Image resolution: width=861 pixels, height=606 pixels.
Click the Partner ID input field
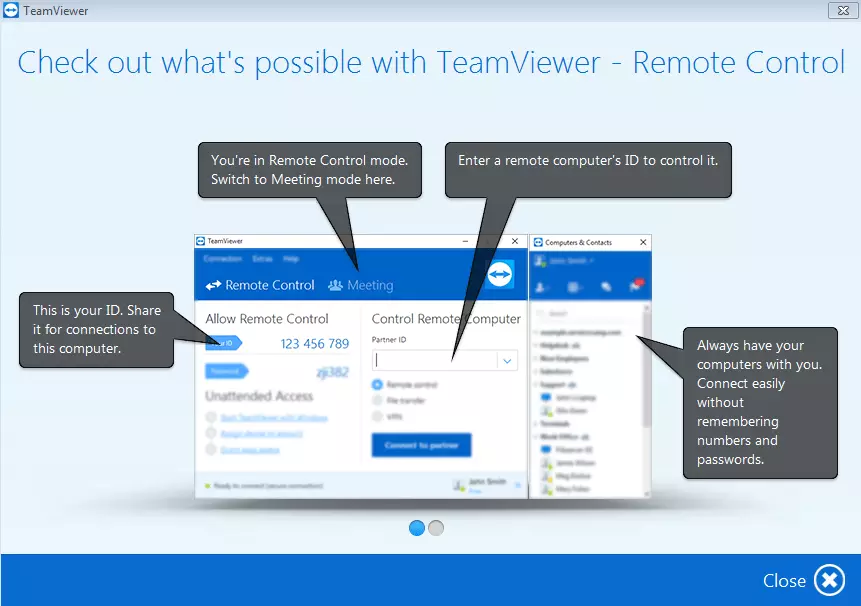435,361
